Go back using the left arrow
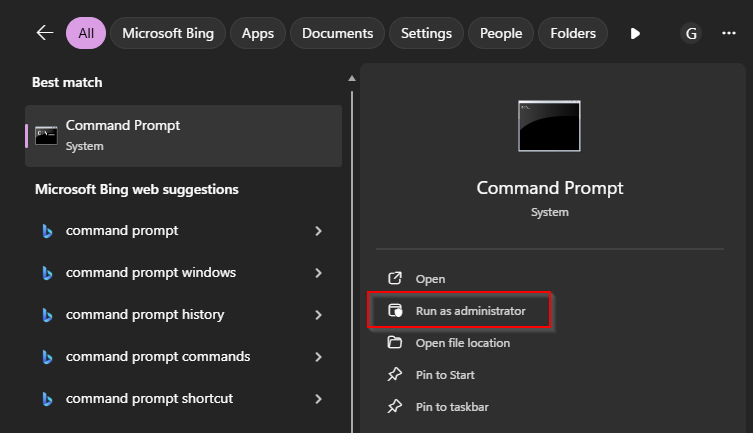753x433 pixels. (45, 33)
